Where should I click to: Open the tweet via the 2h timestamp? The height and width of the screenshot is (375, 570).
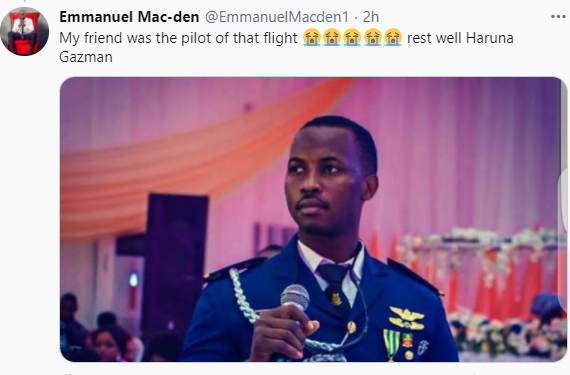pos(371,17)
